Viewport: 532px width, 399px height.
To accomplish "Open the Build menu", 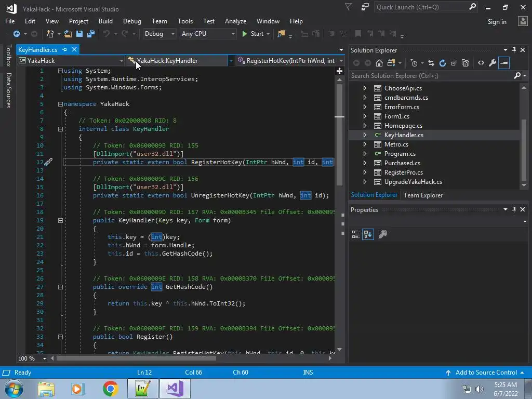I will pyautogui.click(x=105, y=21).
